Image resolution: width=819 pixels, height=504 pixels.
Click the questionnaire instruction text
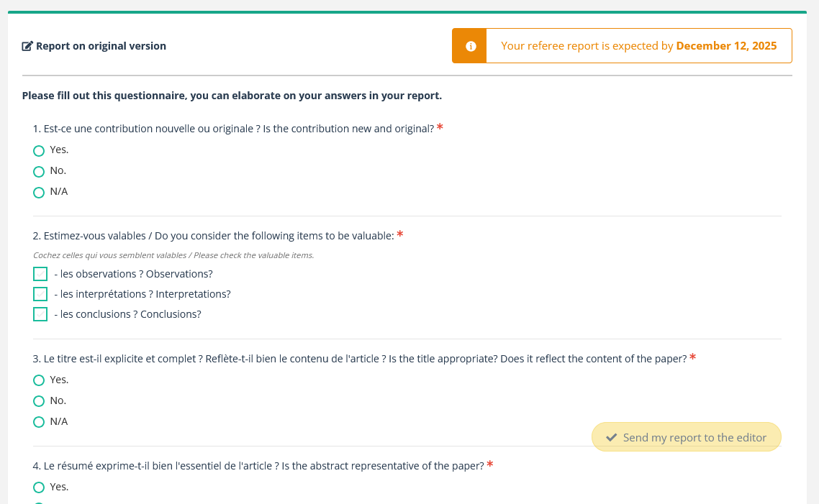(x=232, y=96)
